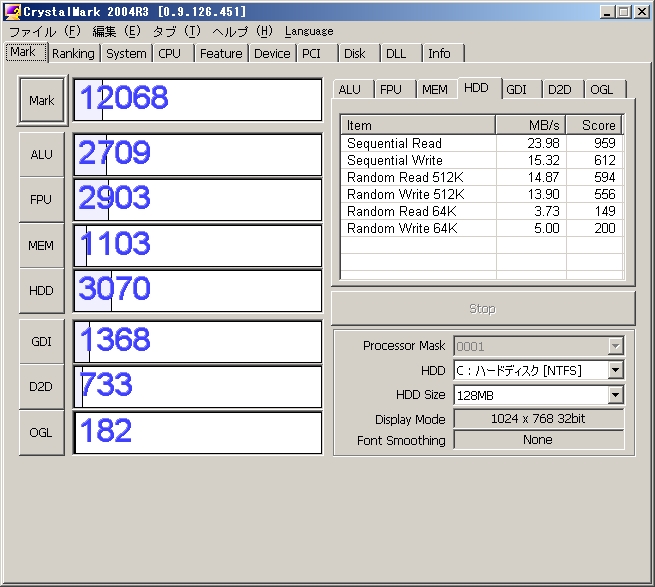Click the D2D score 733 bar
The image size is (655, 587).
click(x=198, y=387)
